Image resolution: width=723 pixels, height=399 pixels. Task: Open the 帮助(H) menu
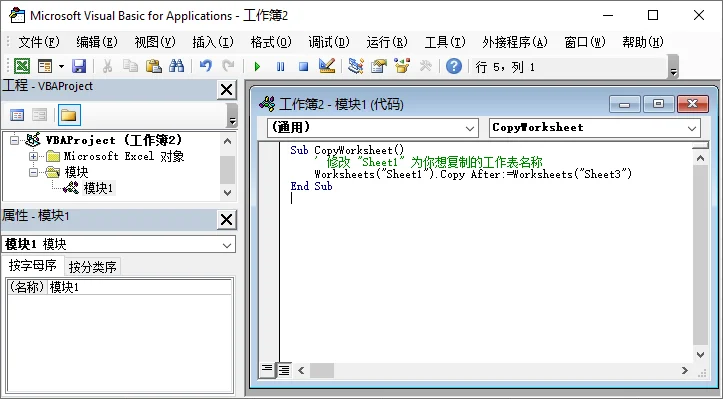click(x=643, y=42)
